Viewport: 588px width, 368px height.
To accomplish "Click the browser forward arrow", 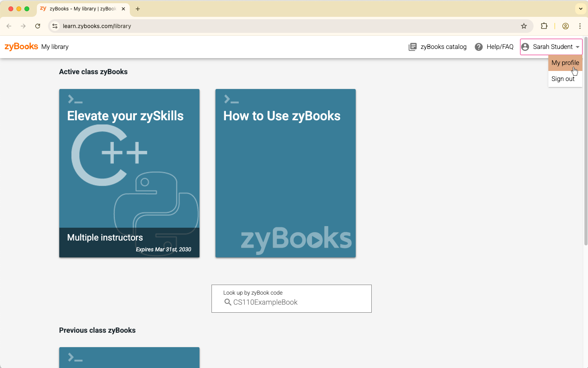I will (23, 26).
